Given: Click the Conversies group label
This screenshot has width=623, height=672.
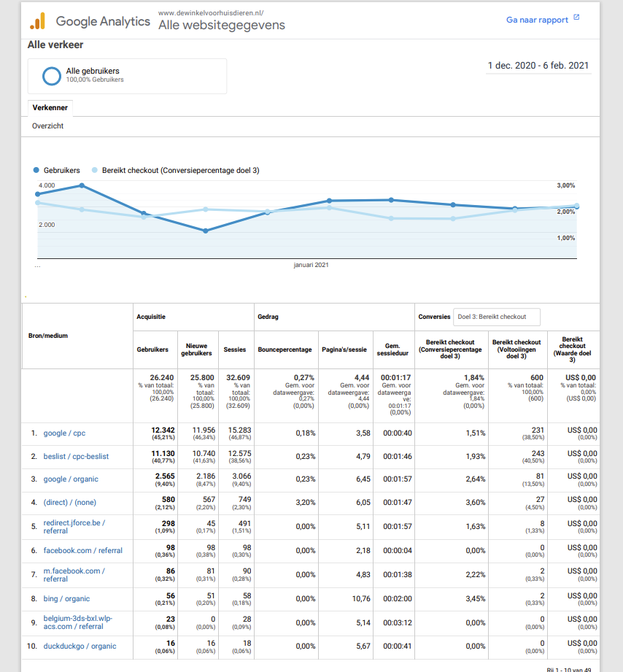Looking at the screenshot, I should click(434, 317).
